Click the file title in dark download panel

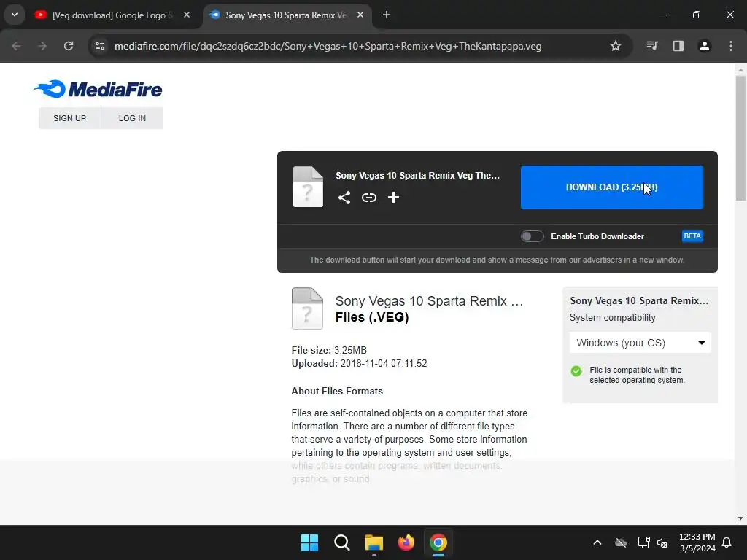click(x=417, y=175)
